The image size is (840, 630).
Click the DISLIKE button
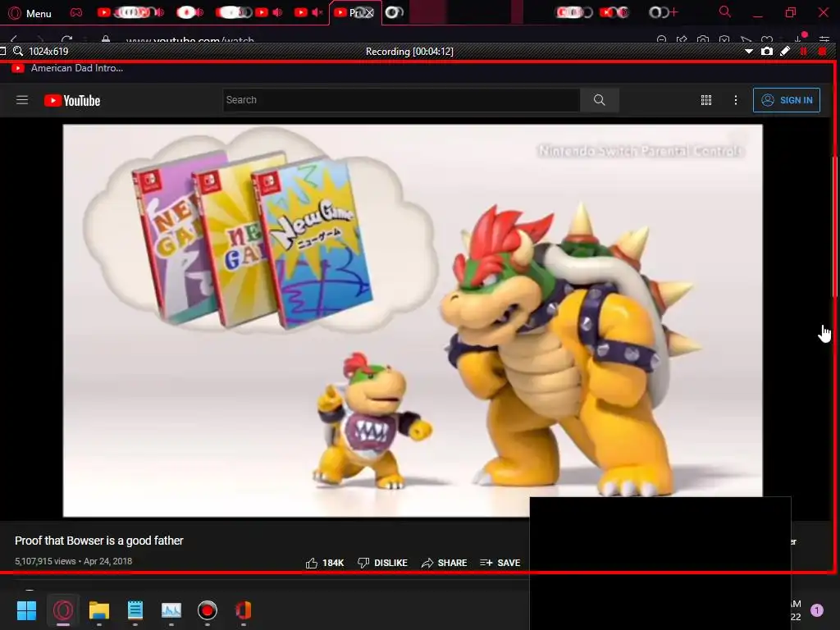pyautogui.click(x=382, y=563)
